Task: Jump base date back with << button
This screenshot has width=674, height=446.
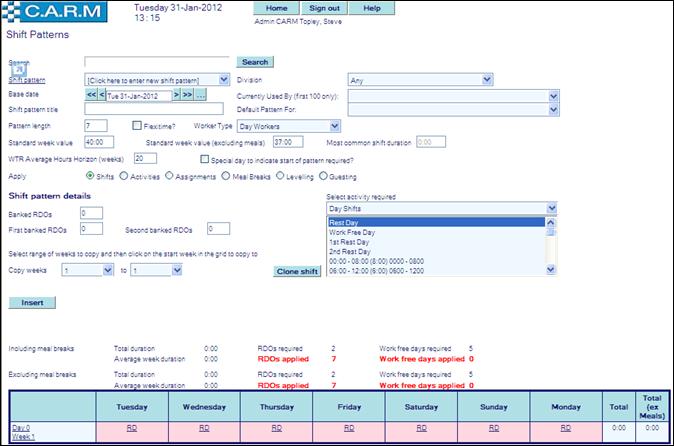Action: (90, 94)
